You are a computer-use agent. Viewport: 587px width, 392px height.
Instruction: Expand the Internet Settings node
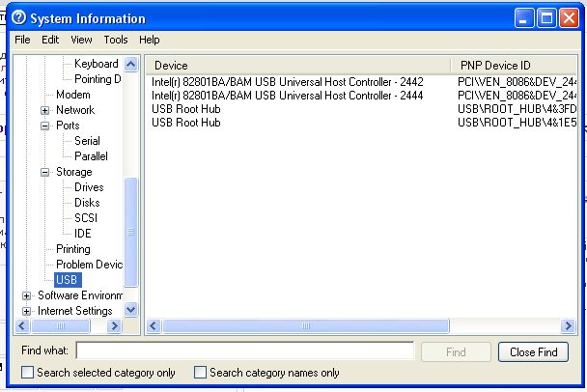[x=26, y=311]
